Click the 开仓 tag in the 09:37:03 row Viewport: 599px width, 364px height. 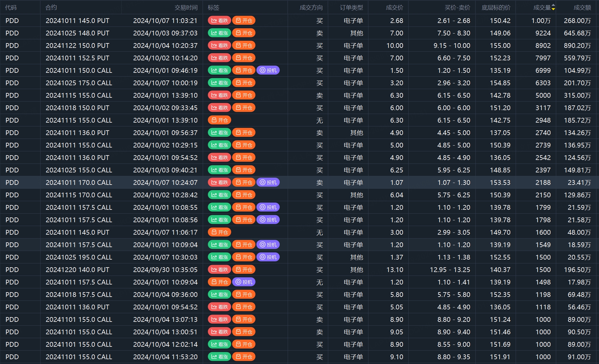point(244,33)
